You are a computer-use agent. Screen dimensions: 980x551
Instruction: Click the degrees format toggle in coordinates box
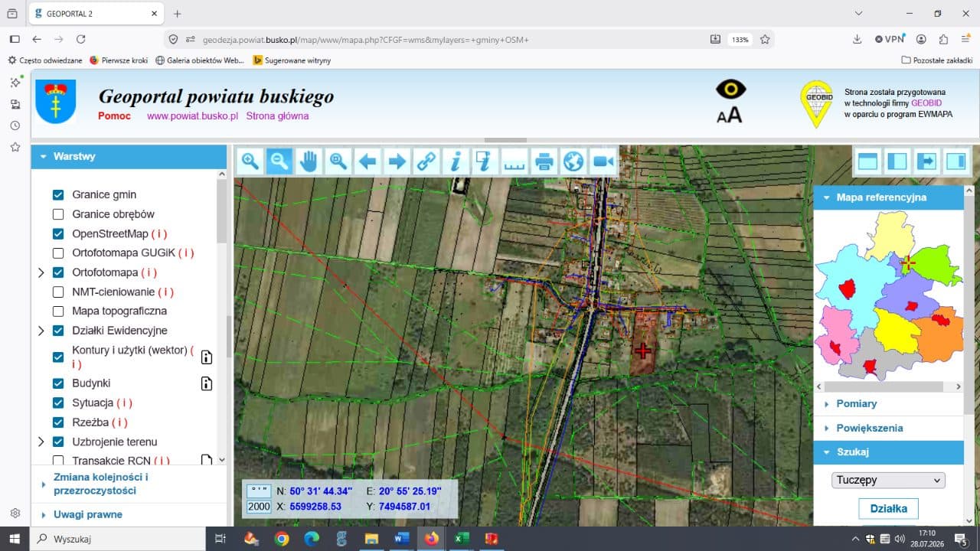pyautogui.click(x=259, y=491)
